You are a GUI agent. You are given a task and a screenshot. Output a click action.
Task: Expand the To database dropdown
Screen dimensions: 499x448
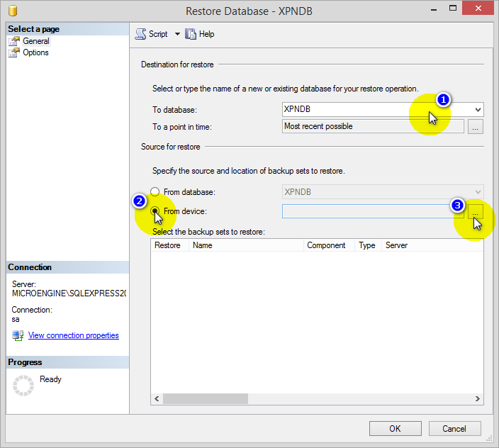(478, 110)
